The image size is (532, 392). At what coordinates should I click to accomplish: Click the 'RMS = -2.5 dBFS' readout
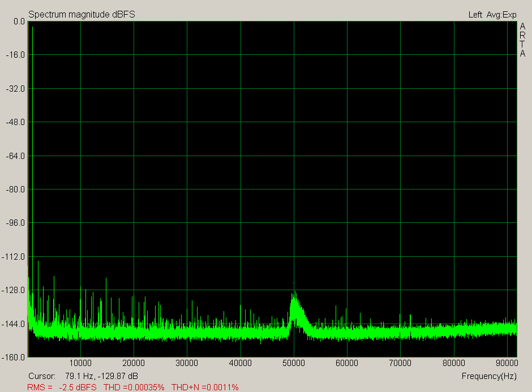tap(62, 387)
